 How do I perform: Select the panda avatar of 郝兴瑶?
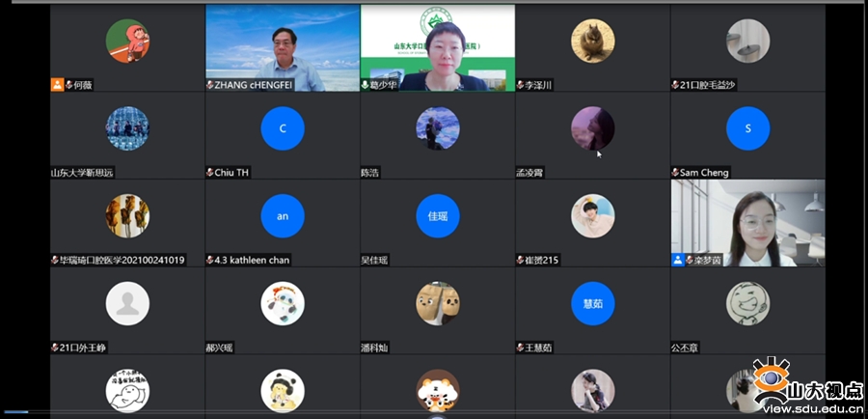tap(283, 304)
